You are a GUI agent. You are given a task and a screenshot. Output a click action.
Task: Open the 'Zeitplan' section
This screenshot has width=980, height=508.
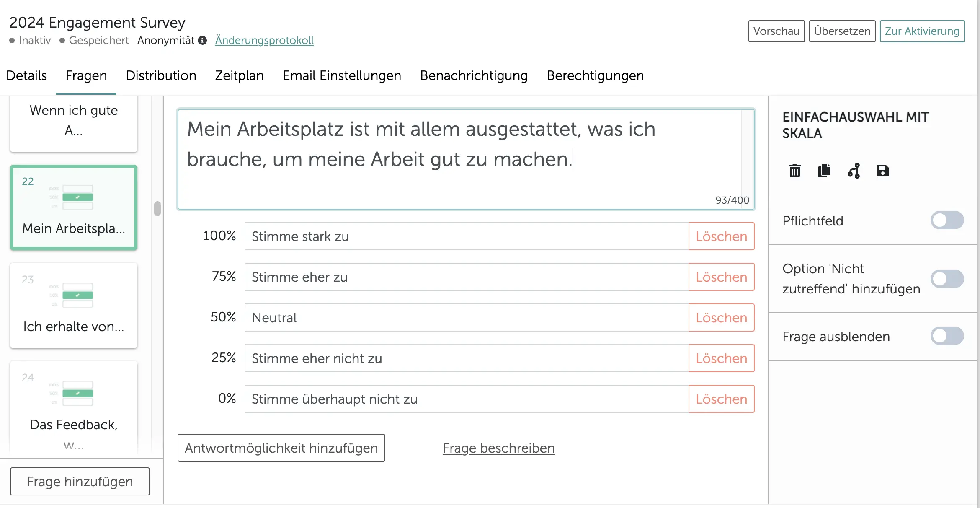239,76
